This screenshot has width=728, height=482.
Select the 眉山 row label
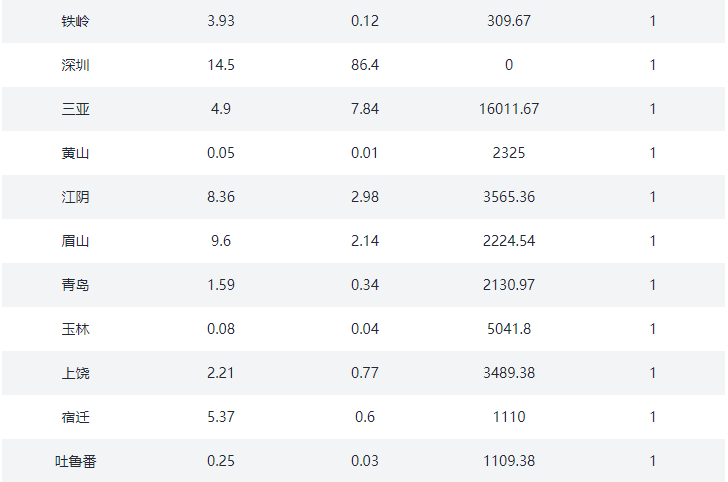point(75,241)
